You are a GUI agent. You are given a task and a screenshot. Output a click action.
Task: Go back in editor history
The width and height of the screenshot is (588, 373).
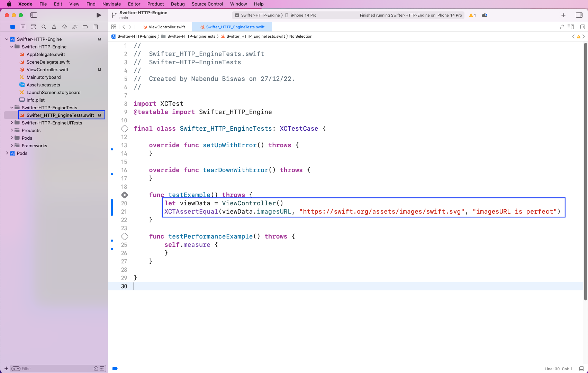point(124,27)
